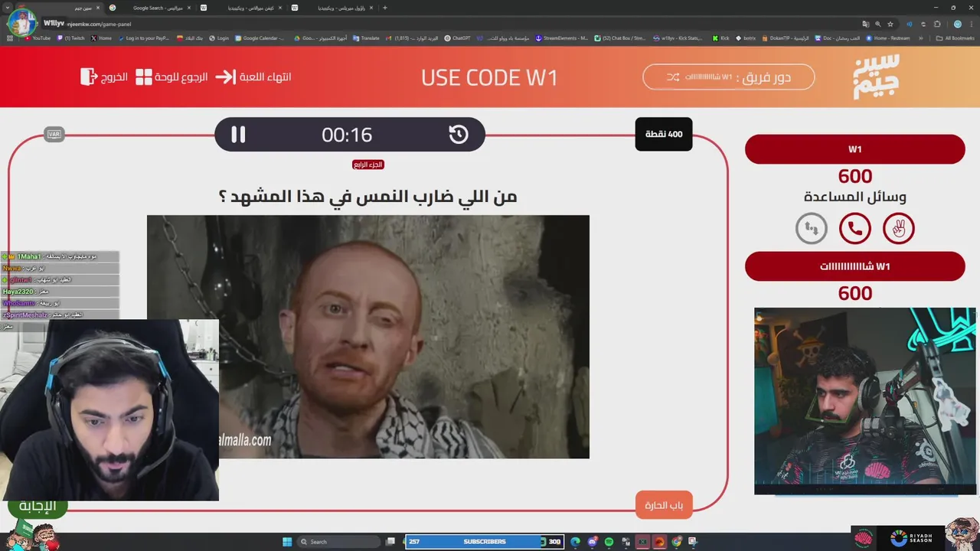This screenshot has height=551, width=980.
Task: Open Google Chrome from the taskbar
Action: pos(676,542)
